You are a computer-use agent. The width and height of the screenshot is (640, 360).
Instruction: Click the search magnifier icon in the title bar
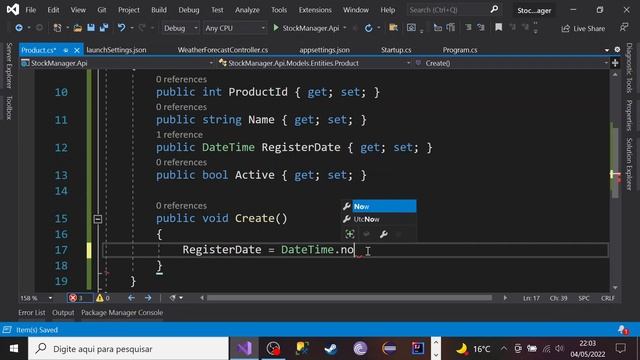tap(494, 9)
